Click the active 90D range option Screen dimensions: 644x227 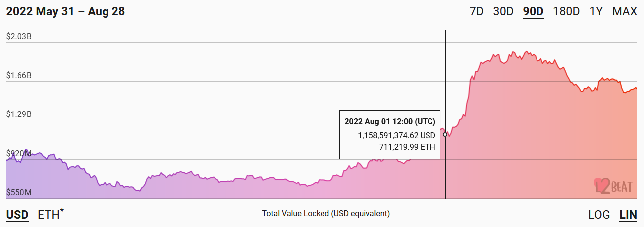533,11
